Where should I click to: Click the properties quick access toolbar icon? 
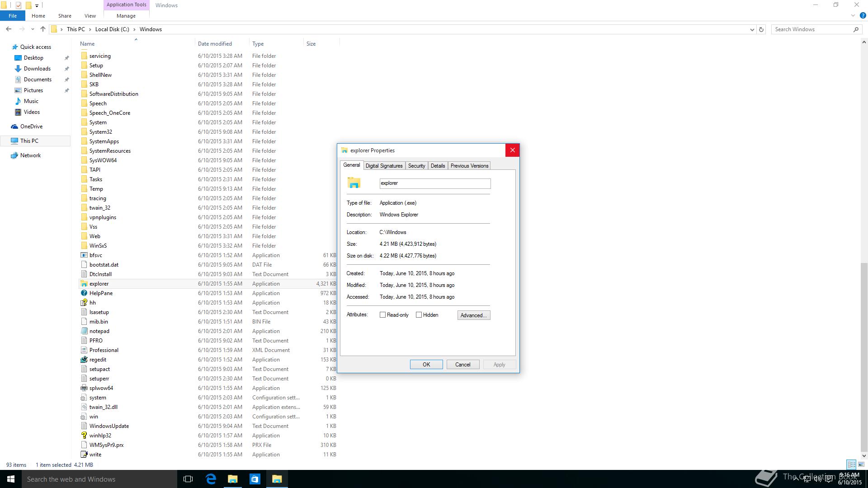click(19, 5)
